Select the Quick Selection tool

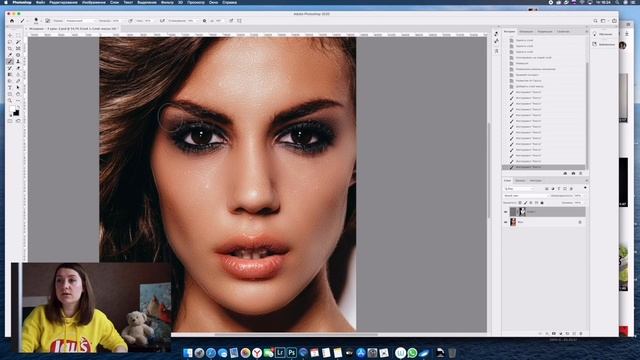point(18,42)
